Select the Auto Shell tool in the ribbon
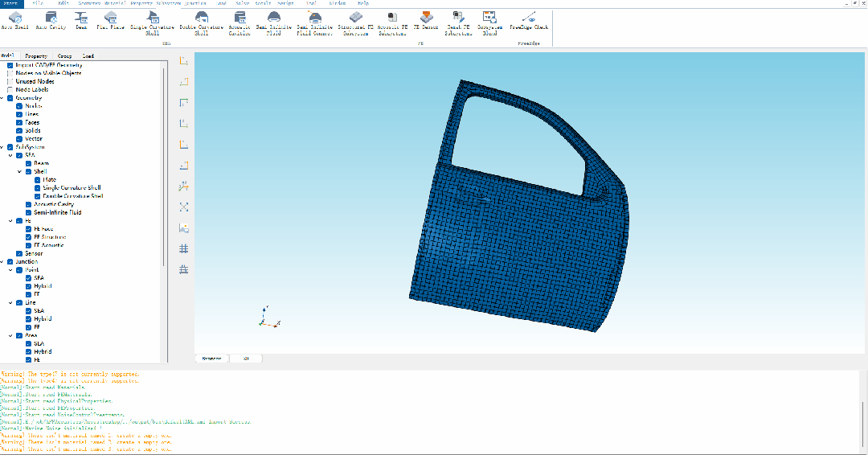The height and width of the screenshot is (455, 868). 15,21
